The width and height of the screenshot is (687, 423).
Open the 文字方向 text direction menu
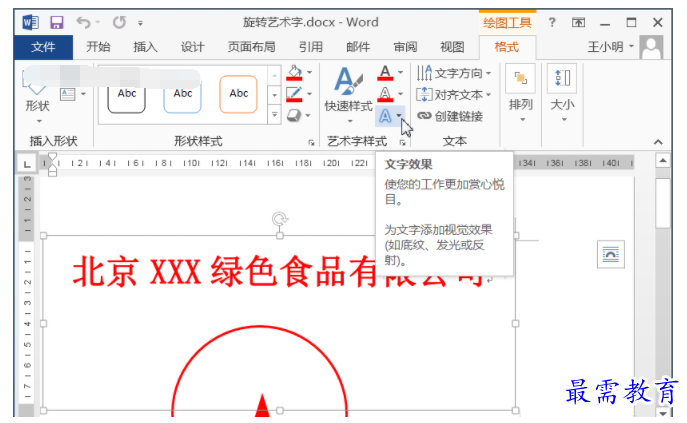pyautogui.click(x=454, y=73)
